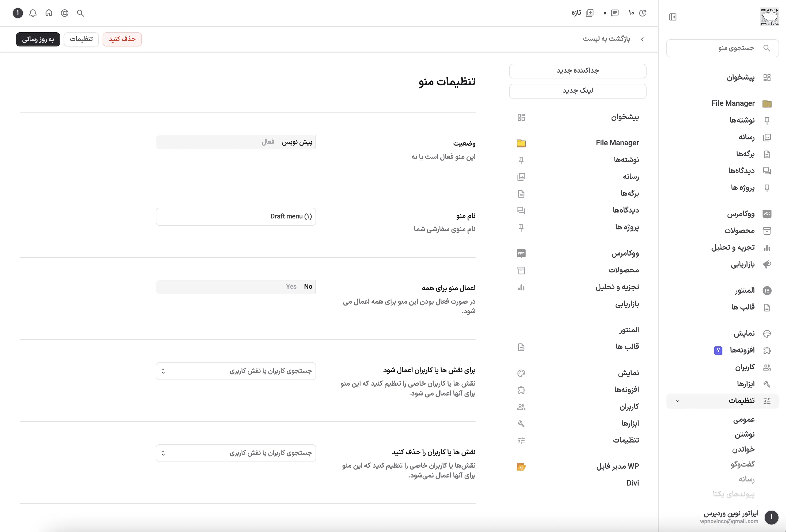Select the Divi item in menu editor
The height and width of the screenshot is (532, 786).
pos(578,483)
